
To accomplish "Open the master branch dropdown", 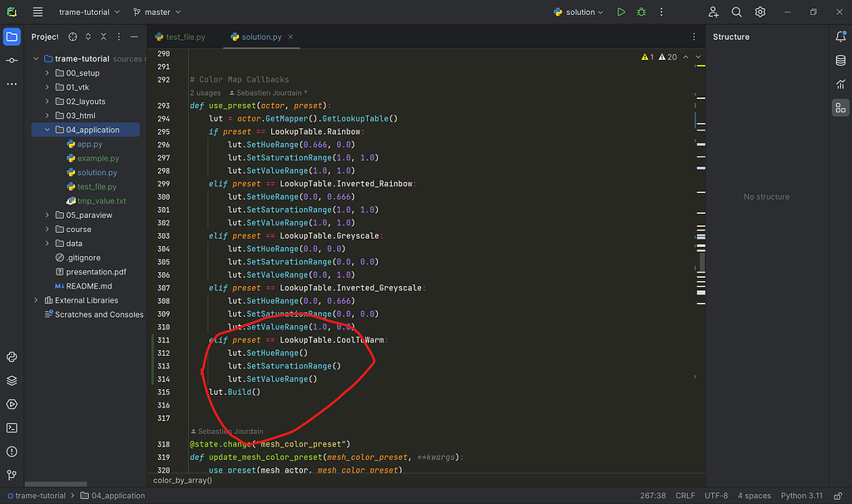I will [156, 12].
